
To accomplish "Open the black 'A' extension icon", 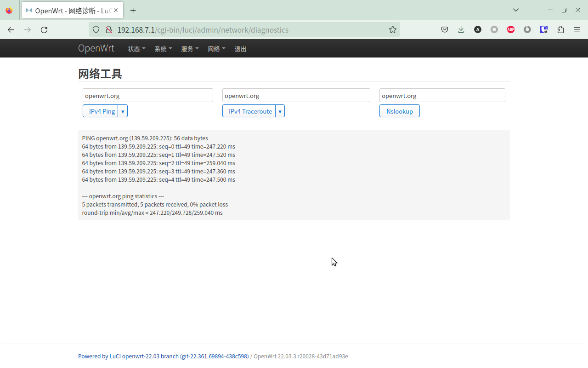I will click(478, 29).
